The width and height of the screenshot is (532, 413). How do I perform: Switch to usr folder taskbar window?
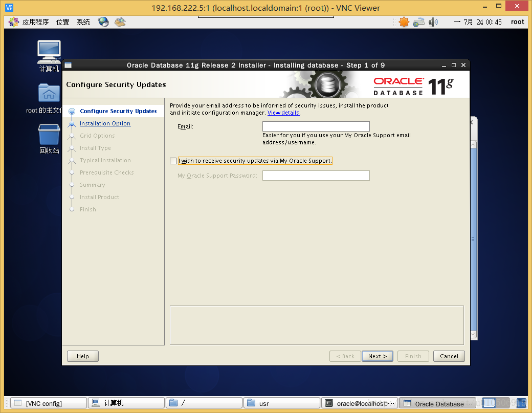click(282, 403)
